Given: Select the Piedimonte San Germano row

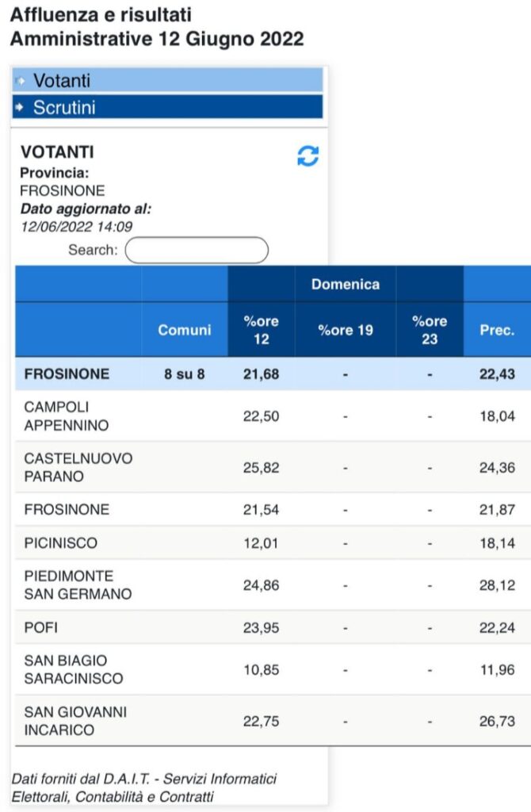Looking at the screenshot, I should click(x=78, y=584).
